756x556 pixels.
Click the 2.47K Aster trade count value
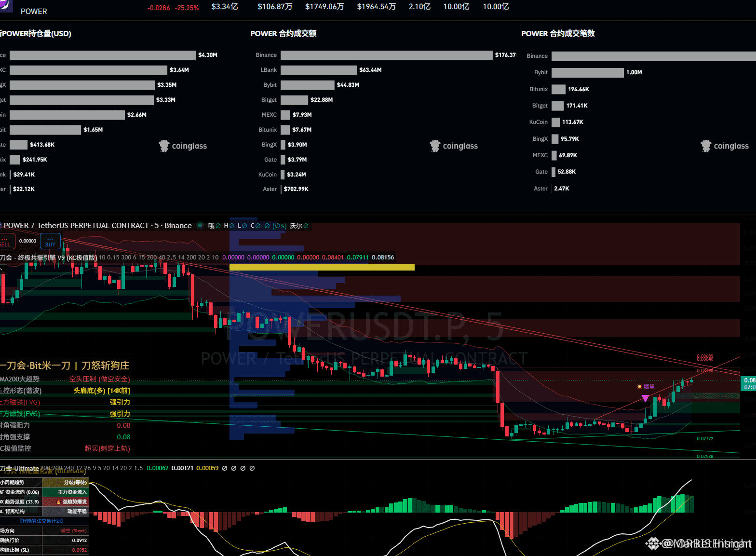(562, 189)
